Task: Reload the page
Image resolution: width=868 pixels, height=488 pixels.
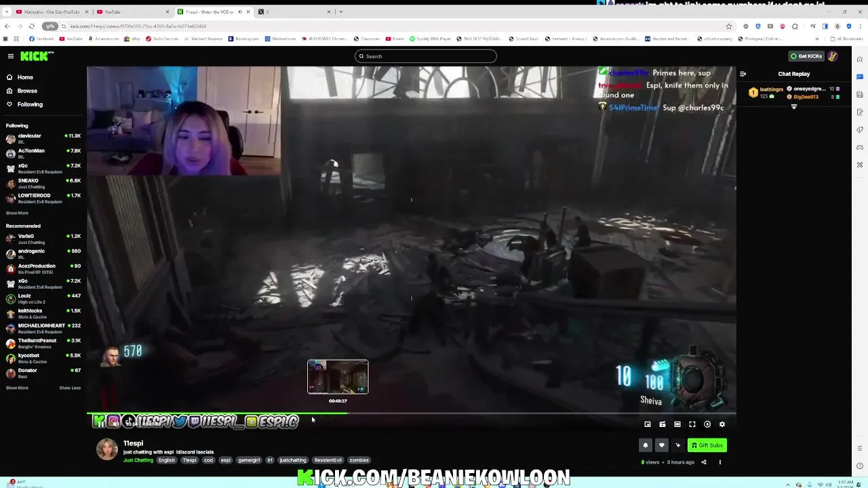Action: 31,26
